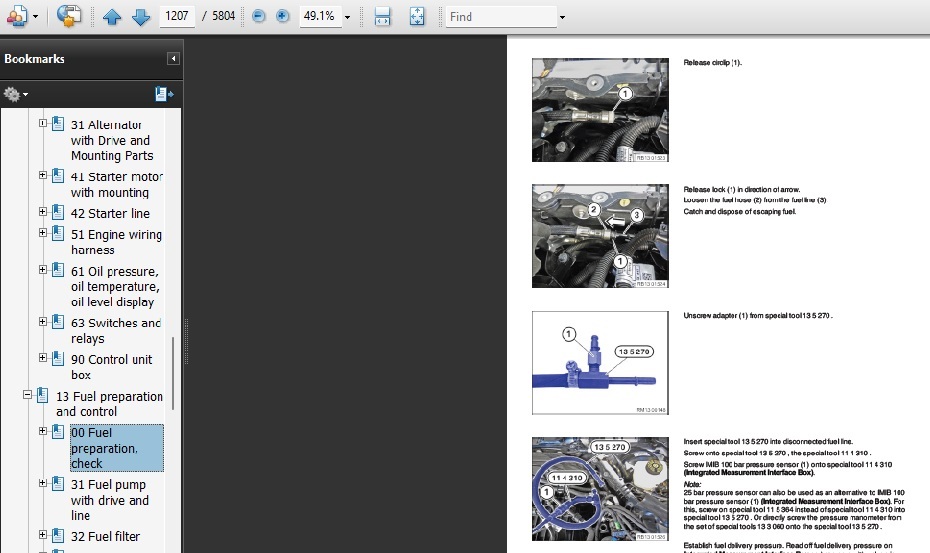Expand the 42 Starter line bookmark
930x553 pixels.
tap(43, 212)
